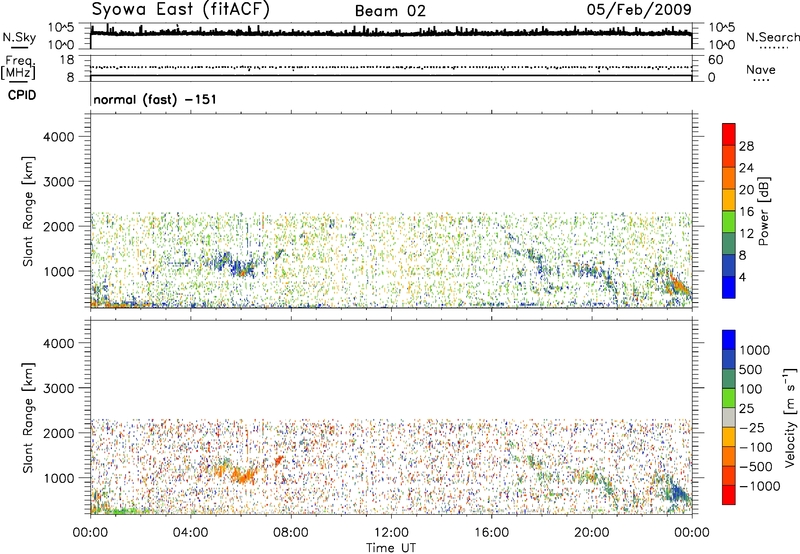
Task: Click the 'Freq. [MHz]' axis label
Action: click(x=19, y=67)
